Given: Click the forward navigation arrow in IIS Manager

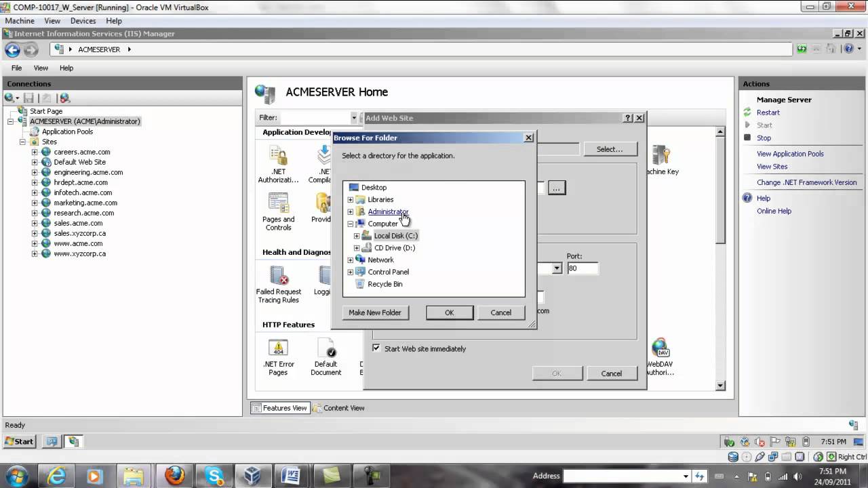Looking at the screenshot, I should [x=31, y=49].
